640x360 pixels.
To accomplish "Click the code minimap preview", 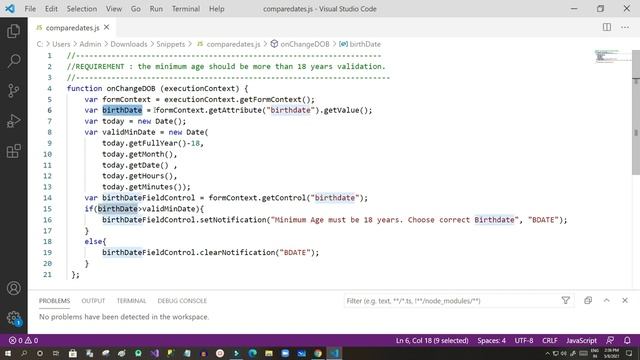I will click(x=613, y=56).
